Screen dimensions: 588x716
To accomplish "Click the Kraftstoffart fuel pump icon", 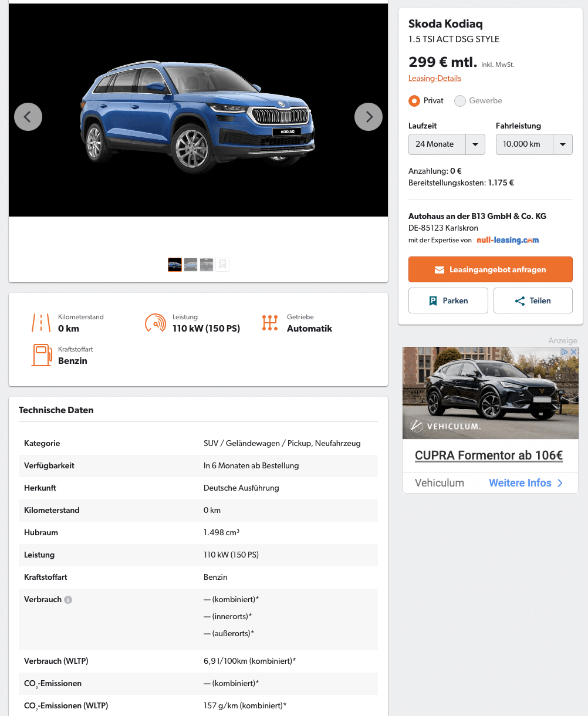I will [x=42, y=355].
